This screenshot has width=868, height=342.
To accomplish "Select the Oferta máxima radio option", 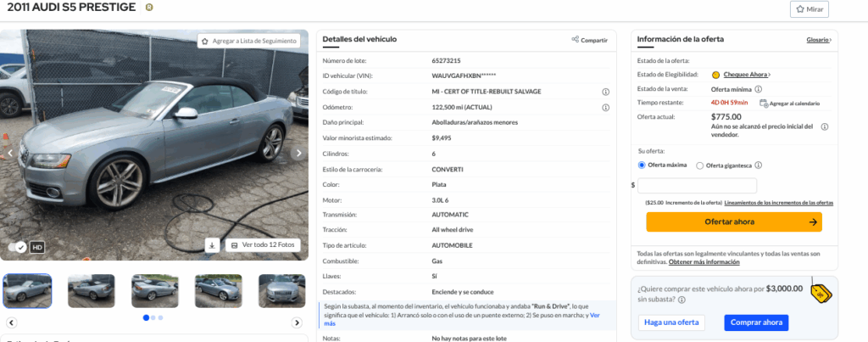I will (x=642, y=165).
